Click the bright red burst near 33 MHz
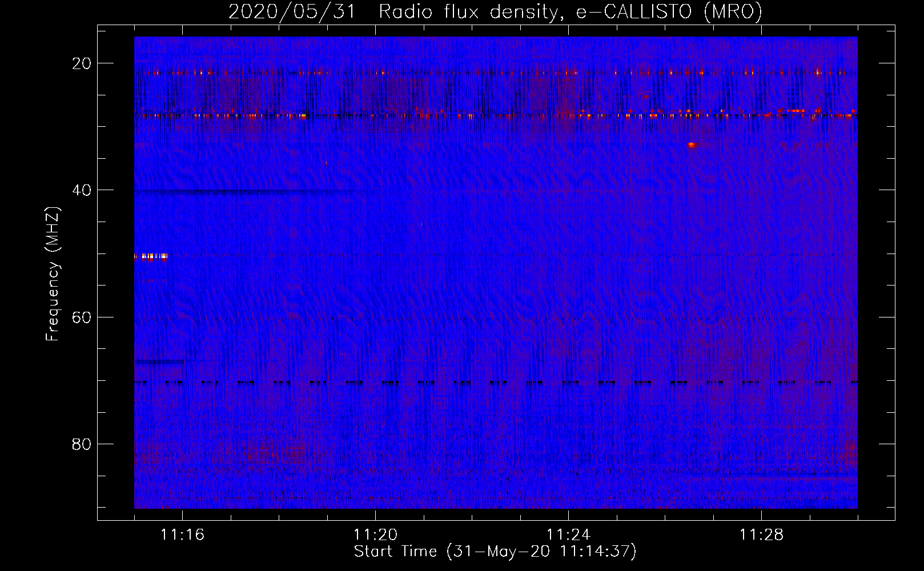Screen dimensions: 924x571 (692, 144)
